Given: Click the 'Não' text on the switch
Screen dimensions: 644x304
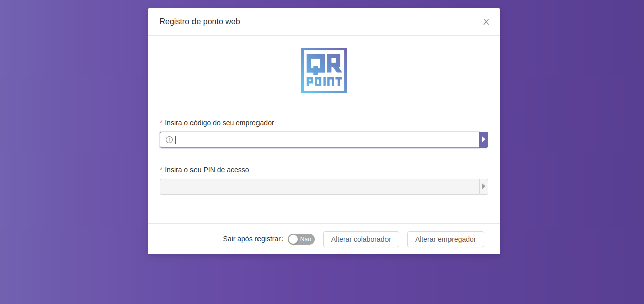Looking at the screenshot, I should [306, 239].
